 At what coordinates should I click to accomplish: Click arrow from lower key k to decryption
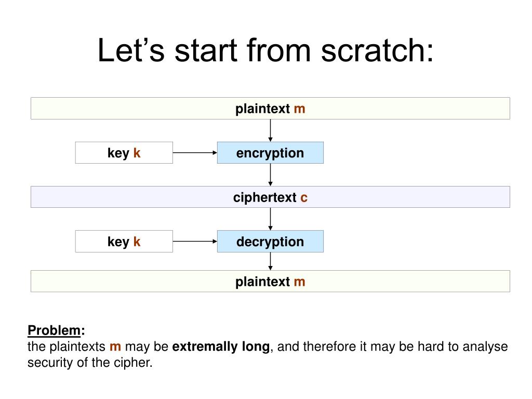click(195, 241)
